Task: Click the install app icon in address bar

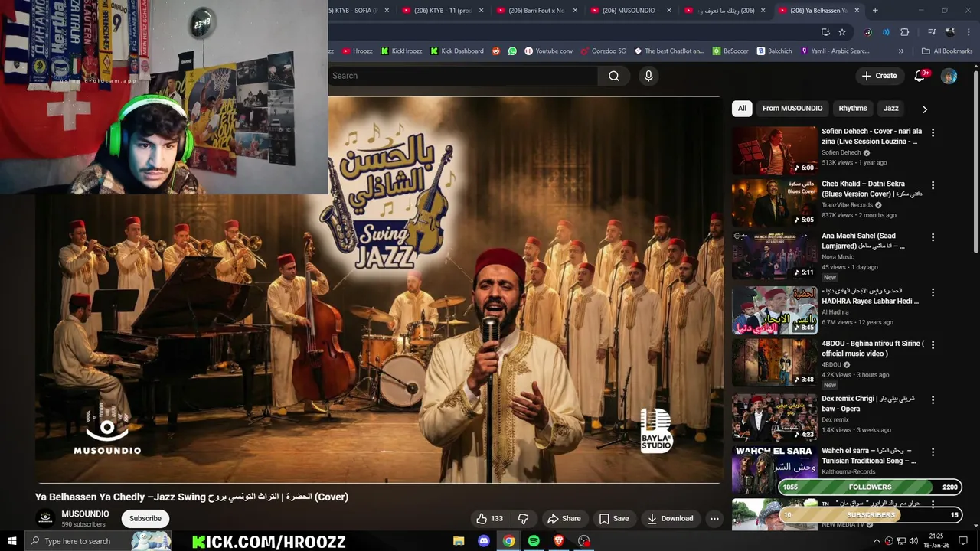Action: pyautogui.click(x=825, y=32)
